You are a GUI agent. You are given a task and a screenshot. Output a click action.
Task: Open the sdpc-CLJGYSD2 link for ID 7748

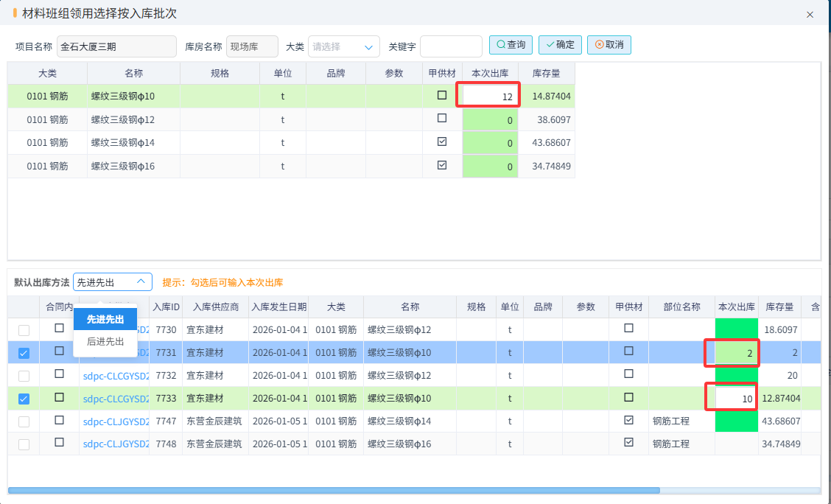click(116, 444)
